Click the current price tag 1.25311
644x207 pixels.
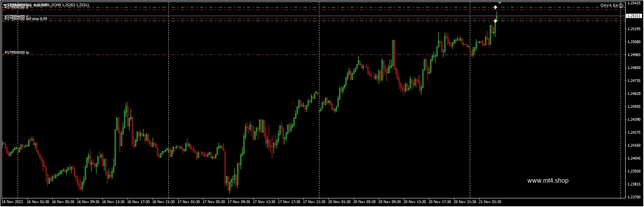634,16
